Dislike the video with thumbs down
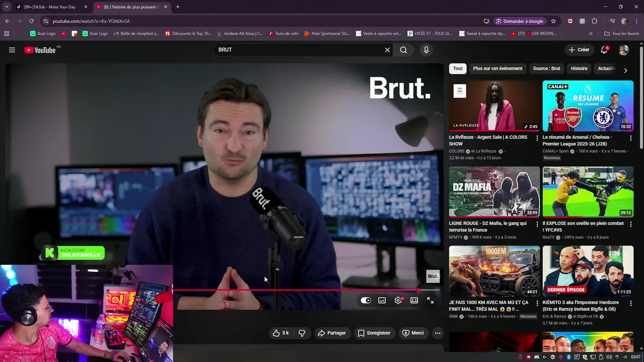 click(302, 333)
